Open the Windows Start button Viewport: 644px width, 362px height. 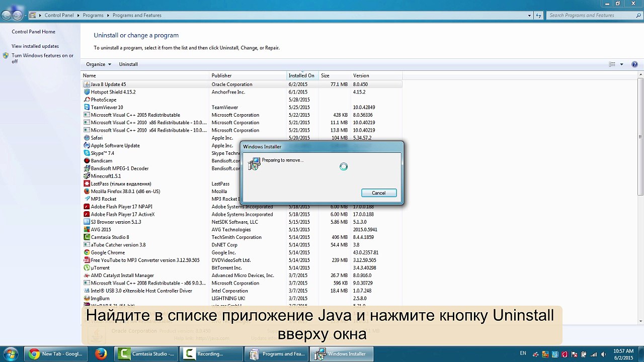click(11, 354)
